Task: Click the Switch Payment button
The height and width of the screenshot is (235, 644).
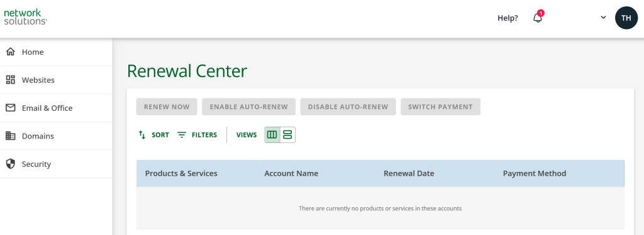Action: 440,106
